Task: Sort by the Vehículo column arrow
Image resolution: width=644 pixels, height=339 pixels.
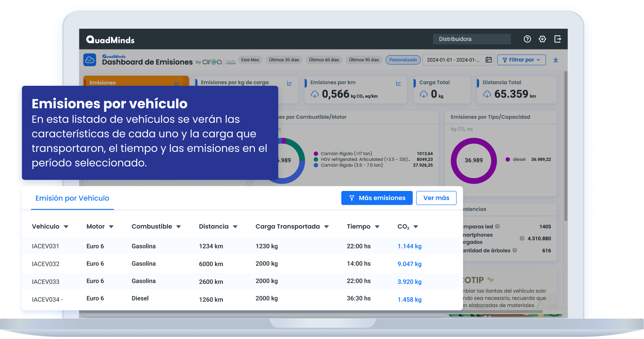Action: pyautogui.click(x=66, y=227)
